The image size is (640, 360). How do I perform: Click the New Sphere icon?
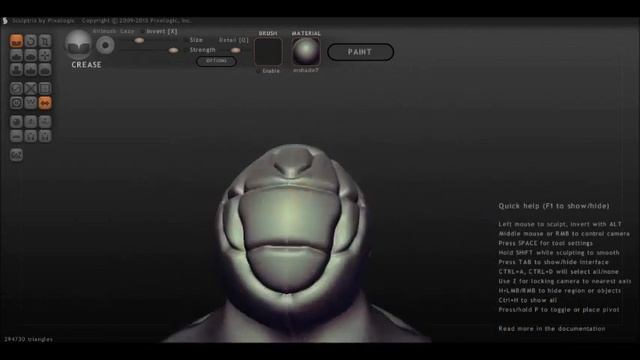[16, 122]
